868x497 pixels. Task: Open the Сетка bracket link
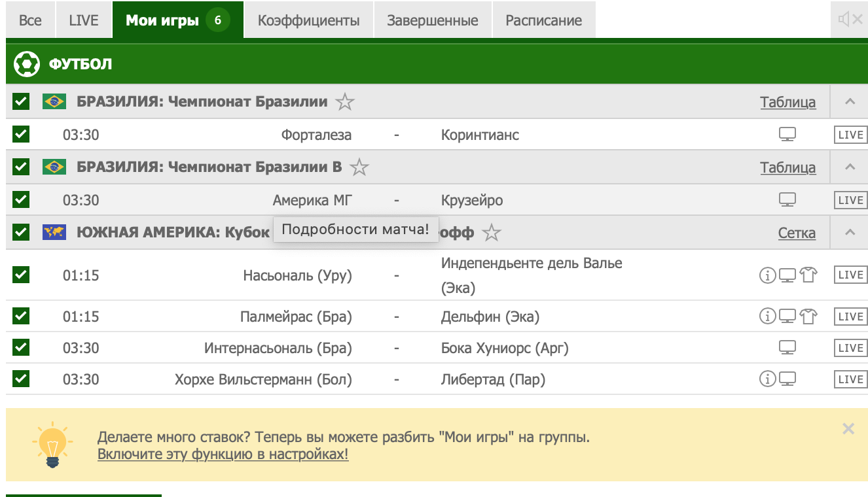pyautogui.click(x=797, y=233)
